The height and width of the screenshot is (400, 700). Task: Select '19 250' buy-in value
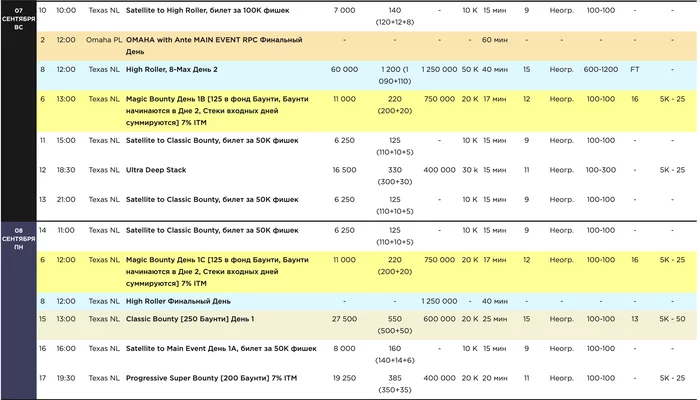(344, 378)
